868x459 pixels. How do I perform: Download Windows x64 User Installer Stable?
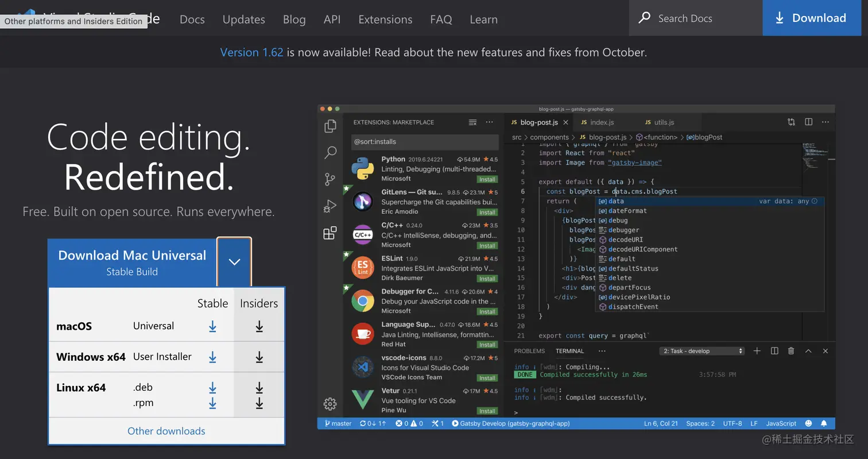tap(212, 357)
